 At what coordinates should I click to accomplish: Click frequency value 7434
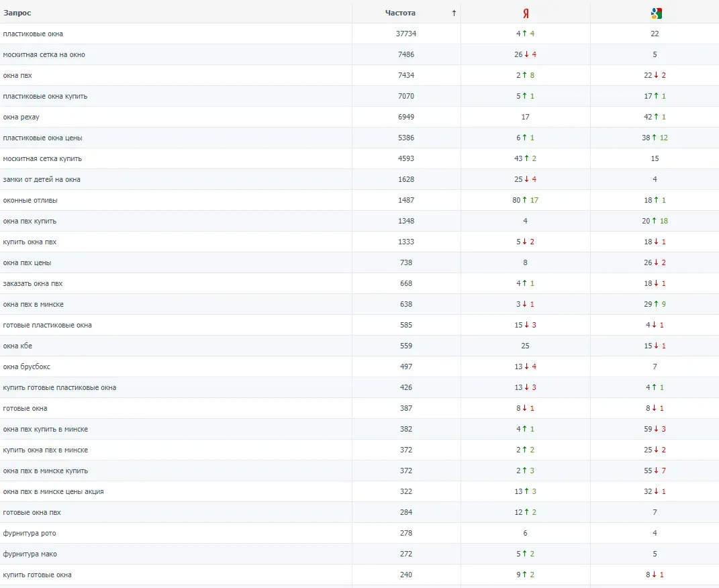(x=406, y=75)
